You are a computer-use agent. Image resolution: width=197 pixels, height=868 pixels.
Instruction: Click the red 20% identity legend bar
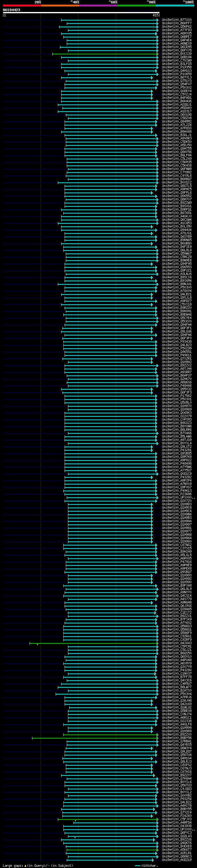(22, 6)
